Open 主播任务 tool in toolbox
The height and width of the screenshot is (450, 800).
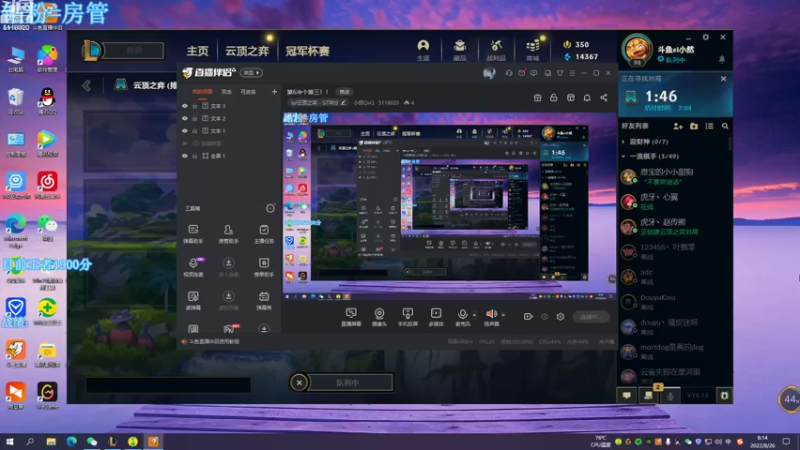[x=264, y=234]
